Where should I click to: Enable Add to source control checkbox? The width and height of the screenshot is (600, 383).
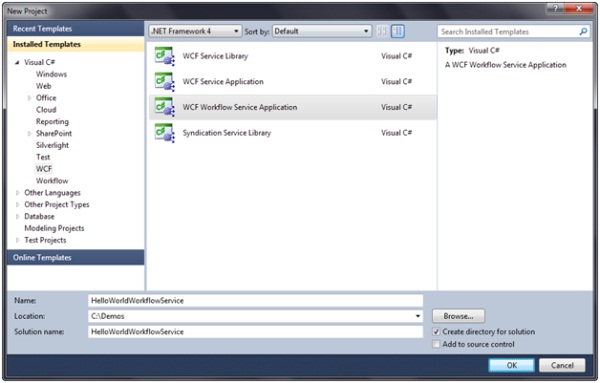(x=436, y=344)
